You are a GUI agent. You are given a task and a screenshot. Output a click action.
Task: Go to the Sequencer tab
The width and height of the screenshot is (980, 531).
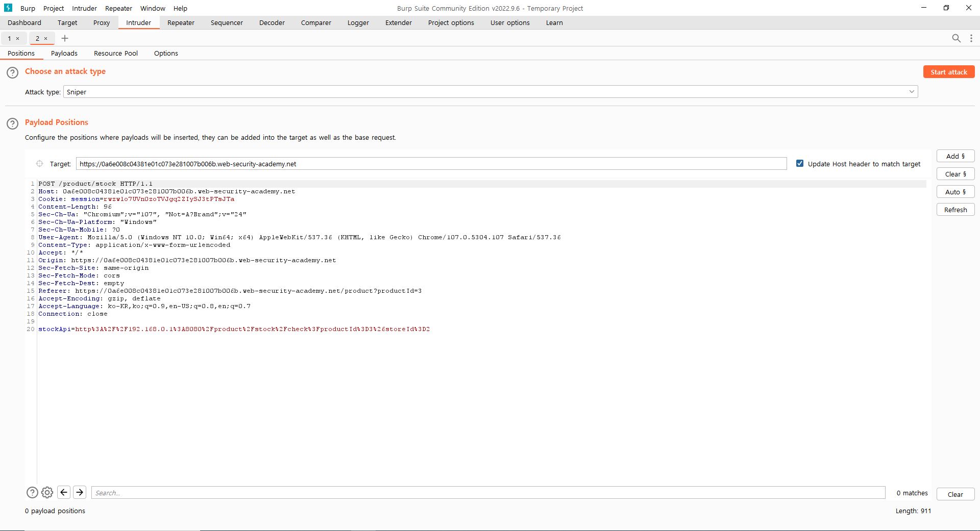pyautogui.click(x=227, y=22)
